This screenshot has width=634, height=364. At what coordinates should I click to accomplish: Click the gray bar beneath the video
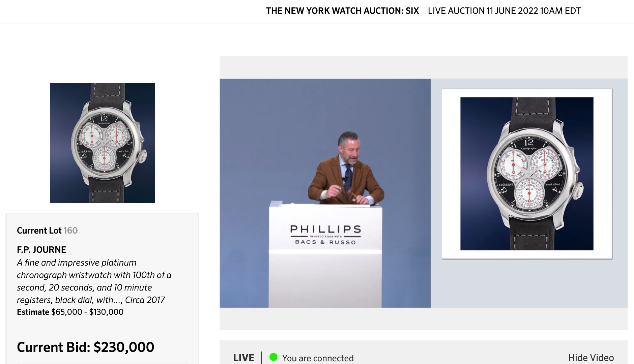pyautogui.click(x=424, y=319)
